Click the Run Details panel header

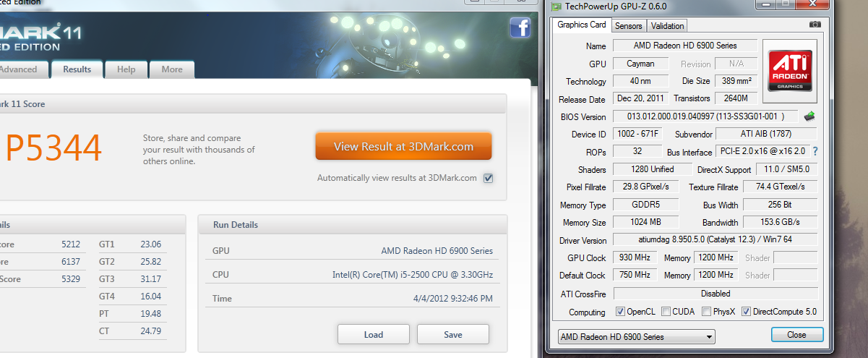click(x=353, y=225)
